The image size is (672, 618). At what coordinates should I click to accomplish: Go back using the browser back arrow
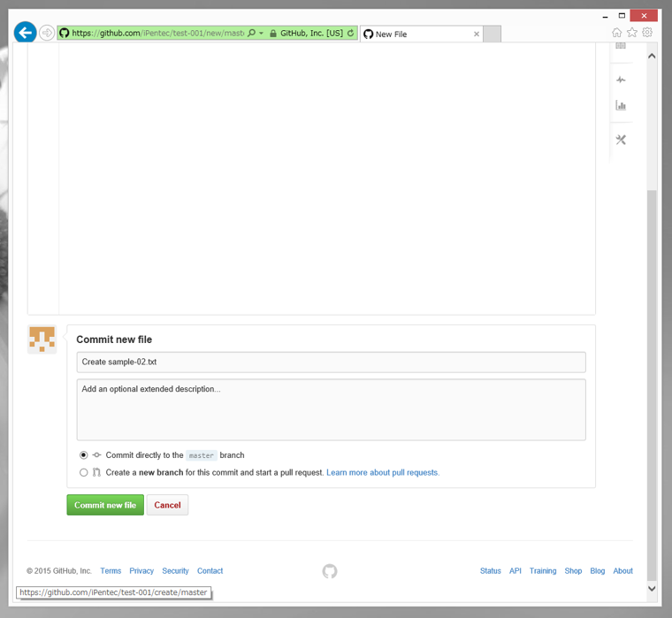click(x=26, y=33)
